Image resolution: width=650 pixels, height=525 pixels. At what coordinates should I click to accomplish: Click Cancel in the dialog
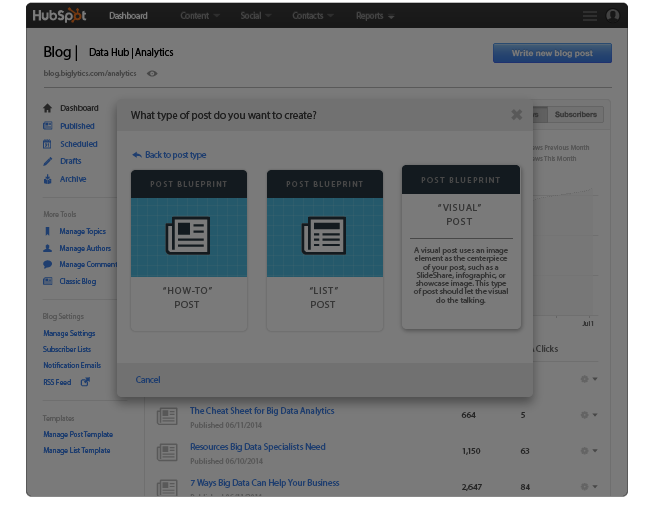pos(148,380)
